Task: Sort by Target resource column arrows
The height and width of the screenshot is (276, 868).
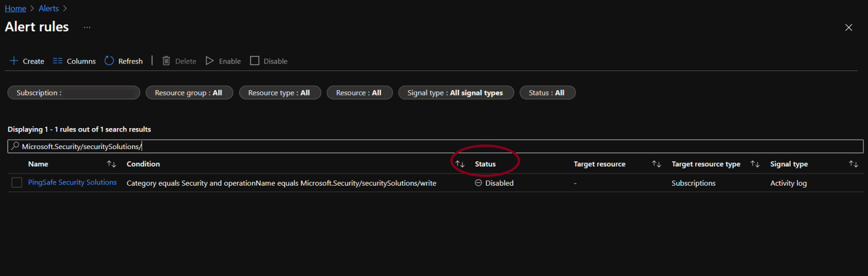Action: pos(656,164)
